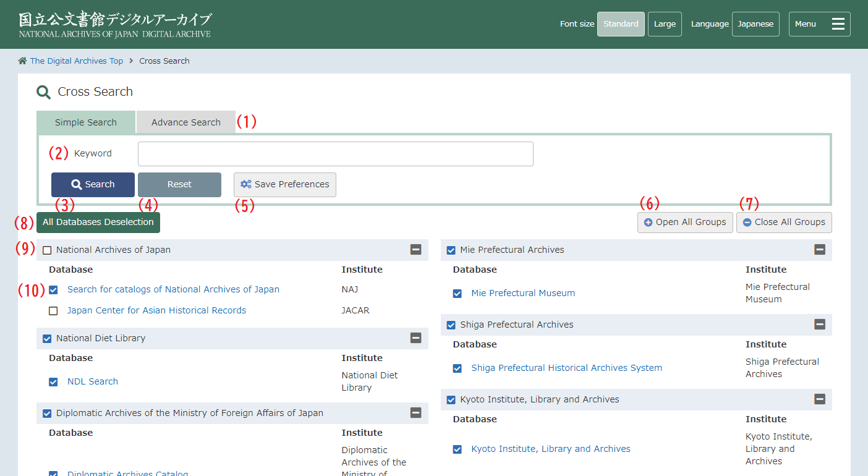Select Large font size
Image resolution: width=868 pixels, height=476 pixels.
point(665,24)
